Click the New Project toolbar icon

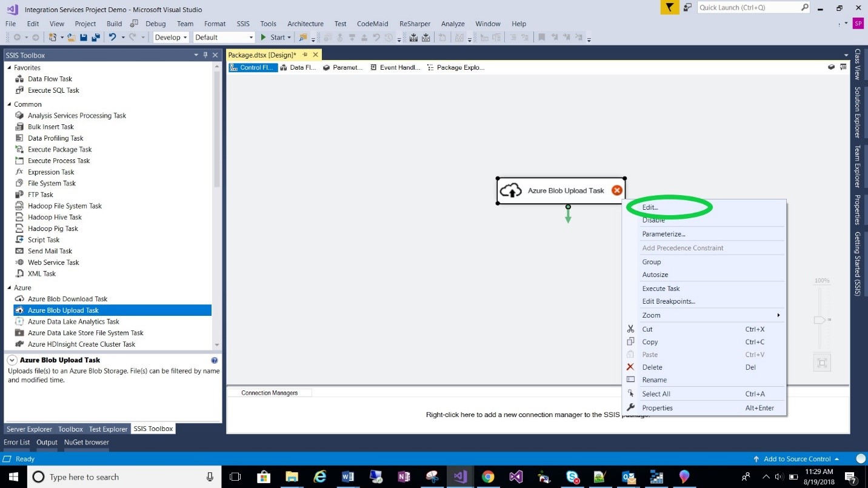(53, 38)
